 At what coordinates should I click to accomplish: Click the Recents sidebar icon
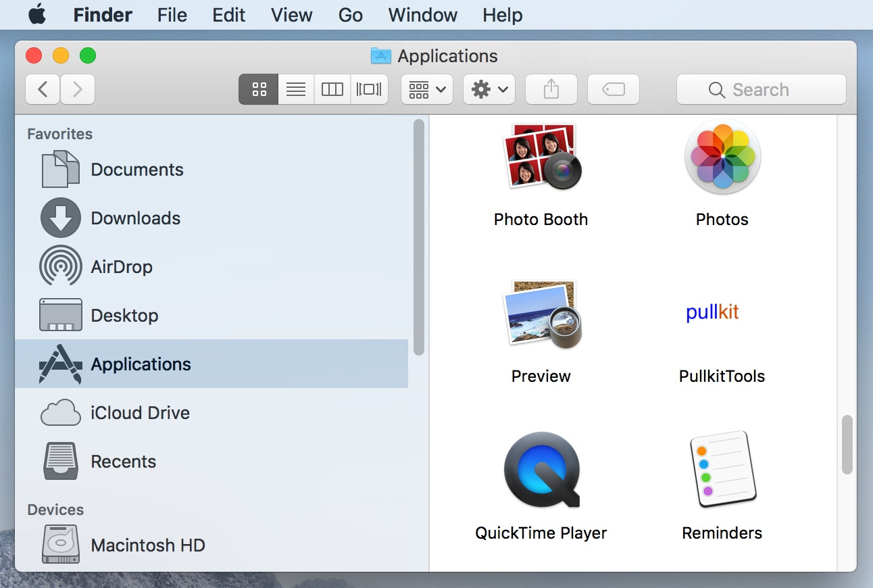(61, 461)
